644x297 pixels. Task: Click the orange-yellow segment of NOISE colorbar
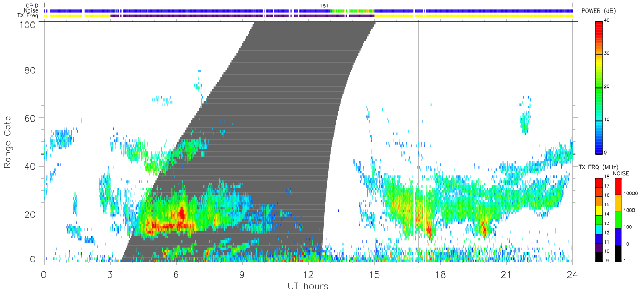(618, 203)
